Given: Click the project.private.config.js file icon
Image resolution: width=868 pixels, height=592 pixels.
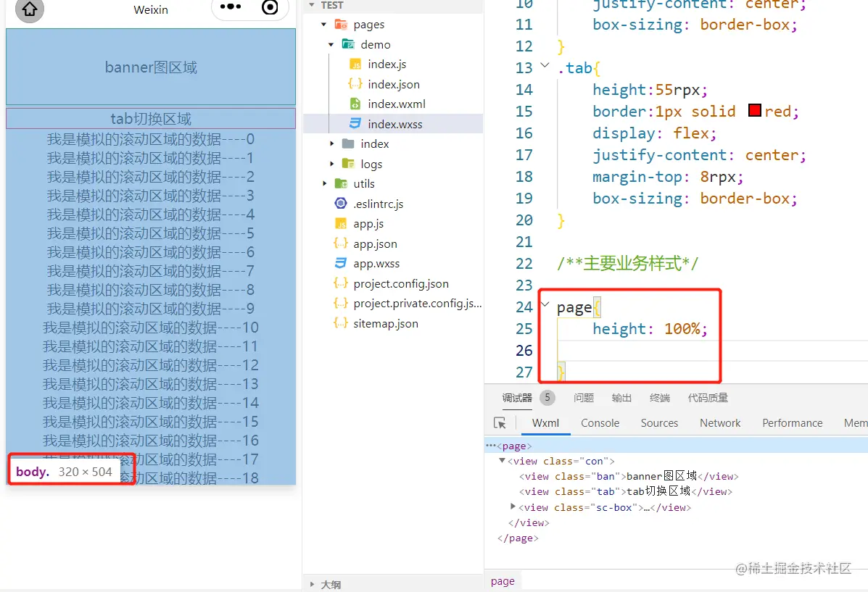Looking at the screenshot, I should (x=341, y=303).
